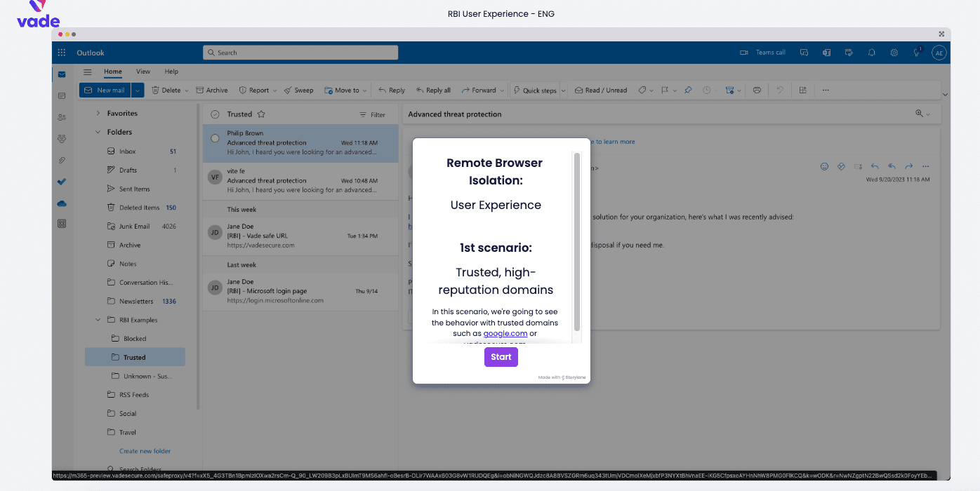
Task: Toggle Read / Unread status
Action: pos(601,90)
